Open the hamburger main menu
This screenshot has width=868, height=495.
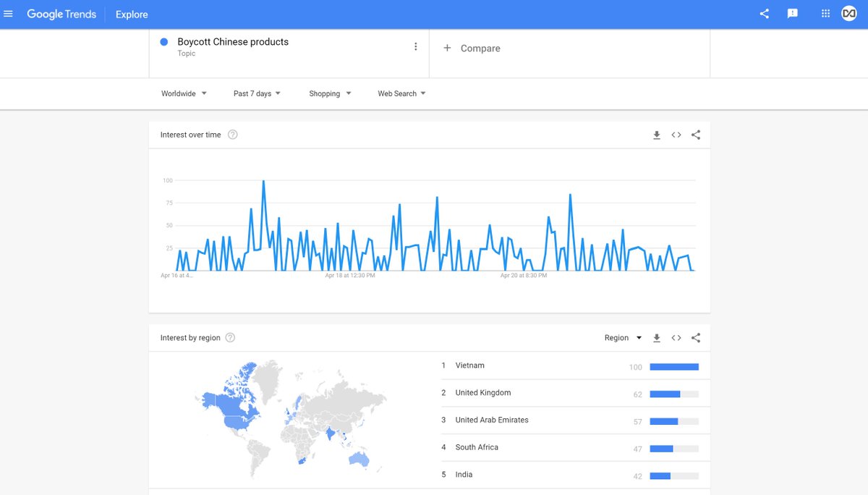pos(9,14)
